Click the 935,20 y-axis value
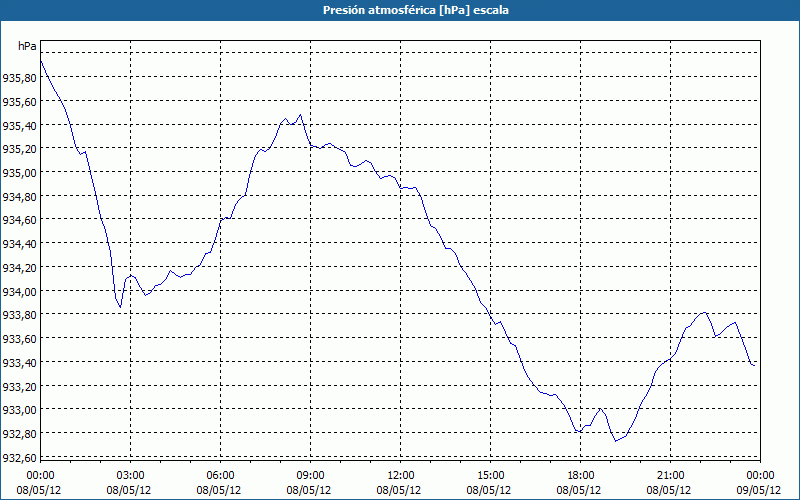 point(19,149)
